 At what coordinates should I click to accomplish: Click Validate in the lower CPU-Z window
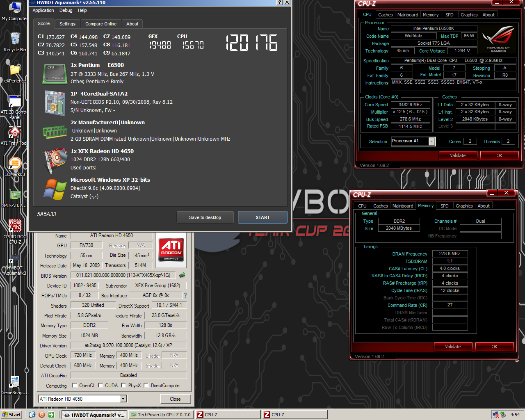pos(453,347)
